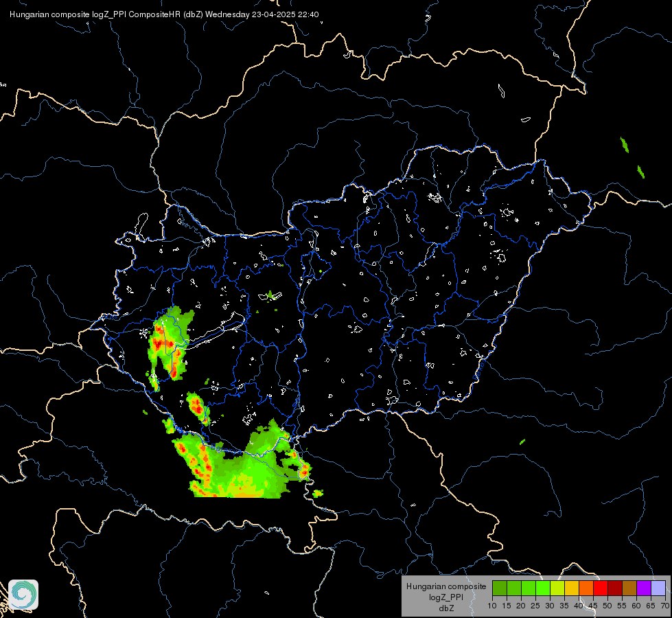Click the legend scale value 20

coord(521,606)
